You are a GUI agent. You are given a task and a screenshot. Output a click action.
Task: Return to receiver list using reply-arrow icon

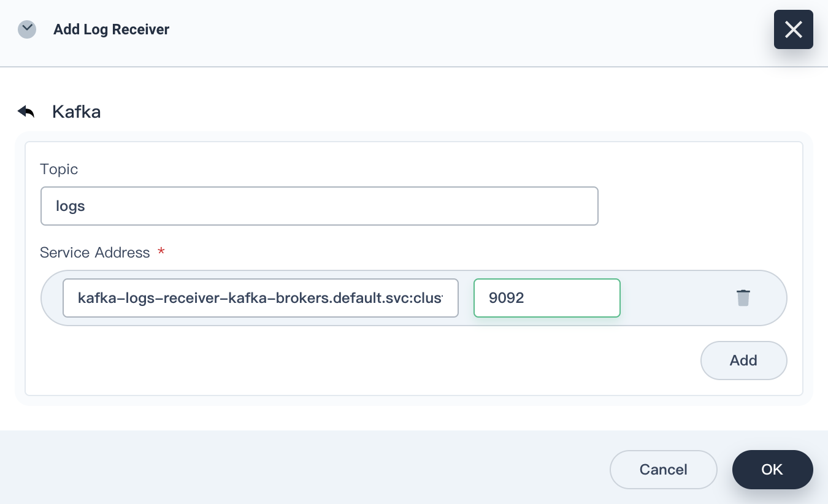point(26,111)
